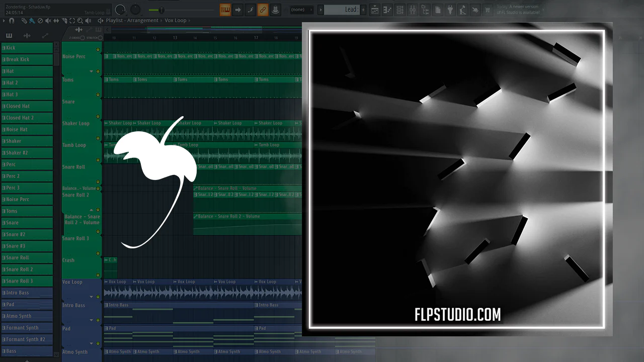Image resolution: width=644 pixels, height=362 pixels.
Task: Mute the Noise Perc track
Action: [x=98, y=72]
